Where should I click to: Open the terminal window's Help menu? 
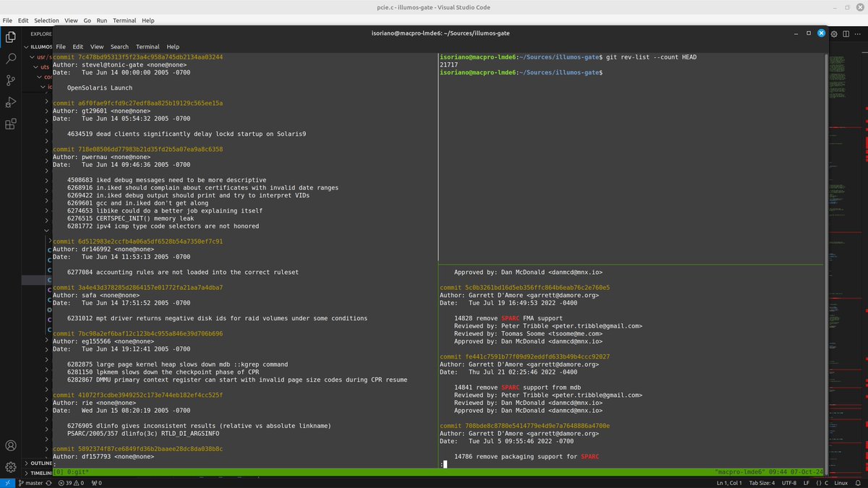coord(173,46)
